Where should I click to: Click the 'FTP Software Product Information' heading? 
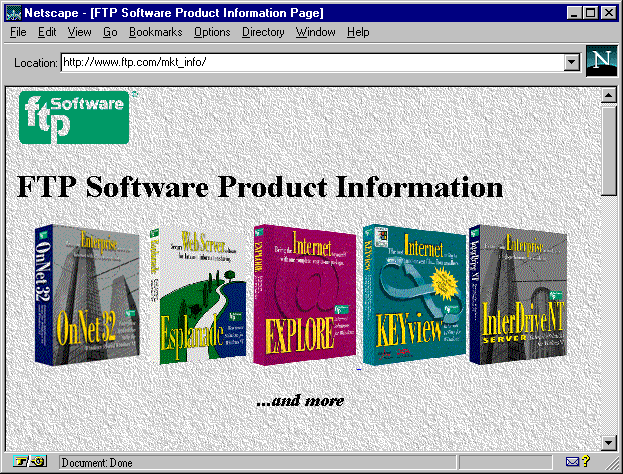[x=260, y=187]
